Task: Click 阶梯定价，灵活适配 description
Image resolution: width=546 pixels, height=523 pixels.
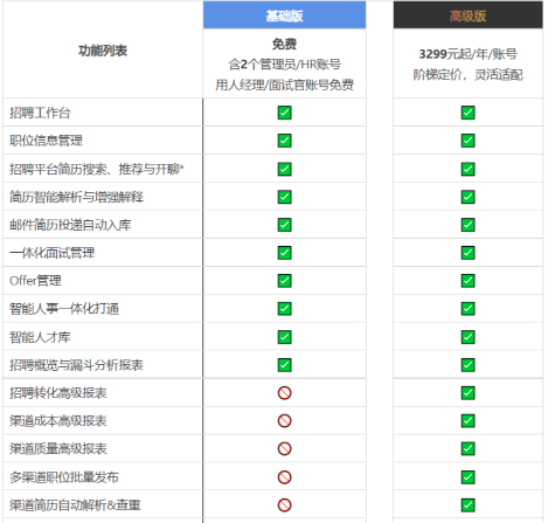Action: click(x=468, y=75)
